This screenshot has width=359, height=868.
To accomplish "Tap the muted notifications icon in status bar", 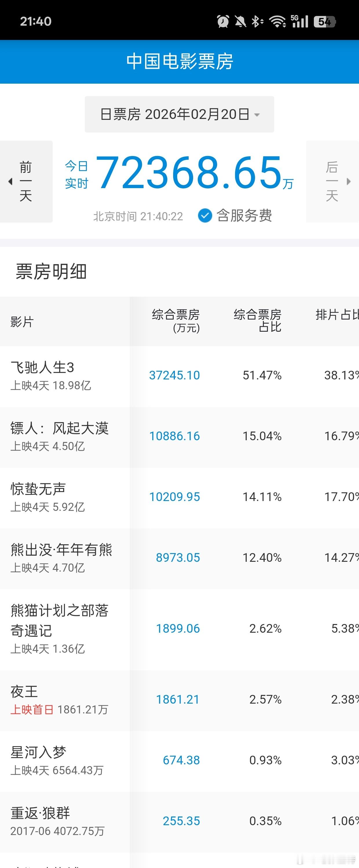I will tap(240, 21).
